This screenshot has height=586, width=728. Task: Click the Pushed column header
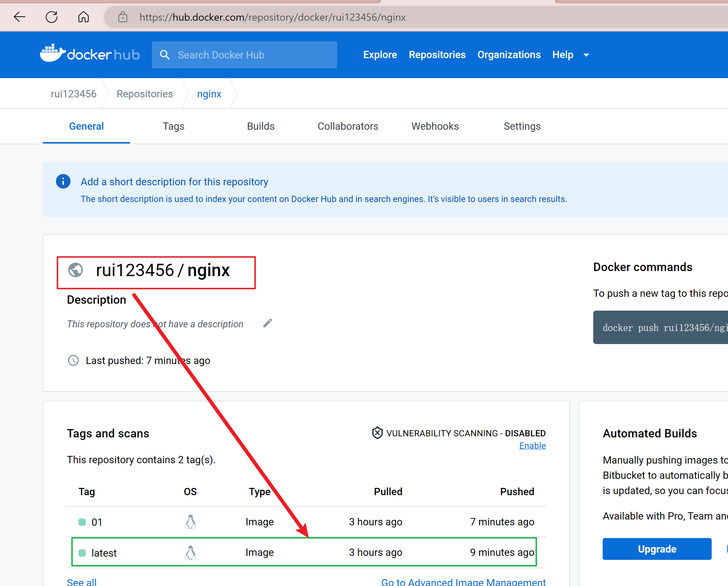coord(517,492)
